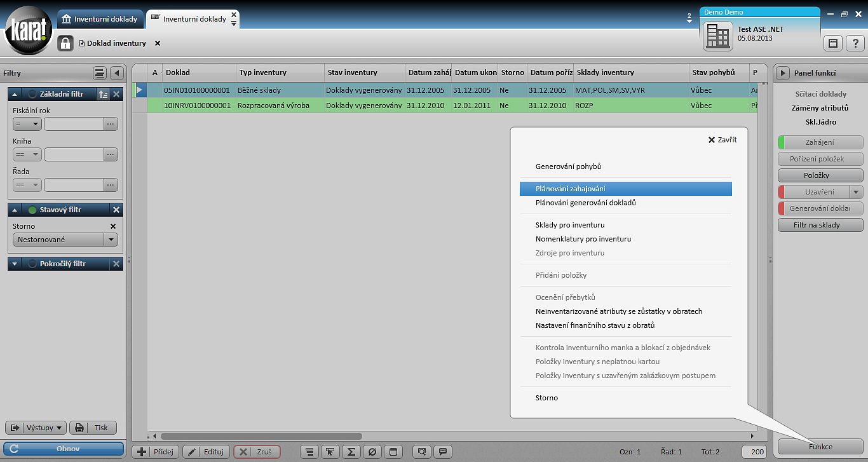Click the Fiskální rok value input field
The height and width of the screenshot is (462, 868).
(x=74, y=124)
